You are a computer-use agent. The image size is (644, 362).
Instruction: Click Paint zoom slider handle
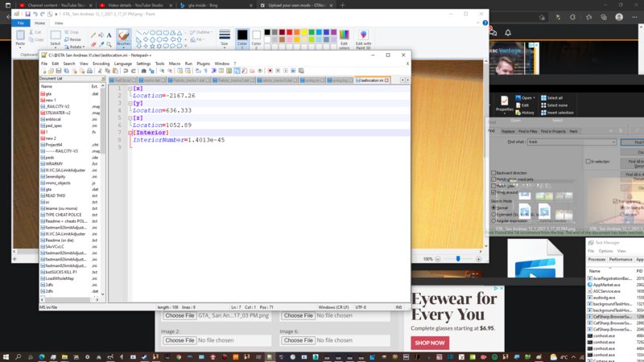[x=458, y=259]
